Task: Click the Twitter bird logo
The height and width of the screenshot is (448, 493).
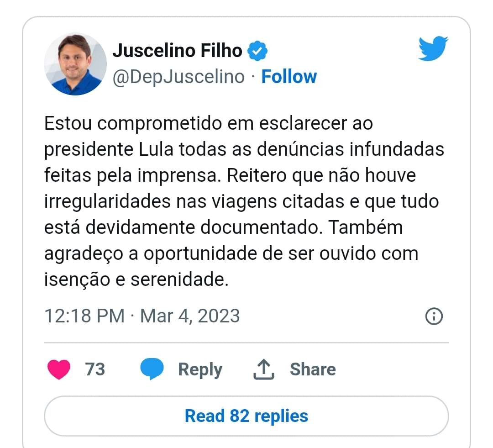Action: [x=433, y=49]
